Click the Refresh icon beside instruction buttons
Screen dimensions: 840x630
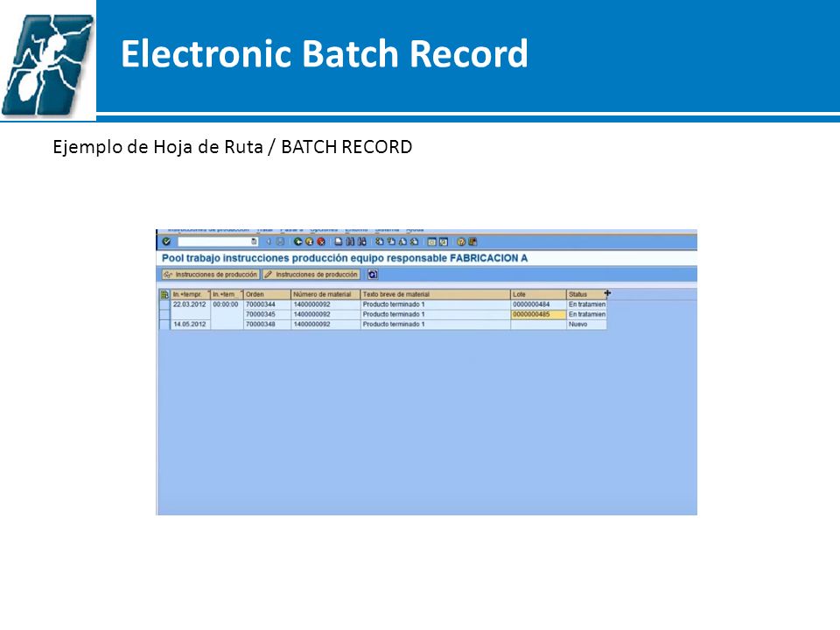coord(373,274)
